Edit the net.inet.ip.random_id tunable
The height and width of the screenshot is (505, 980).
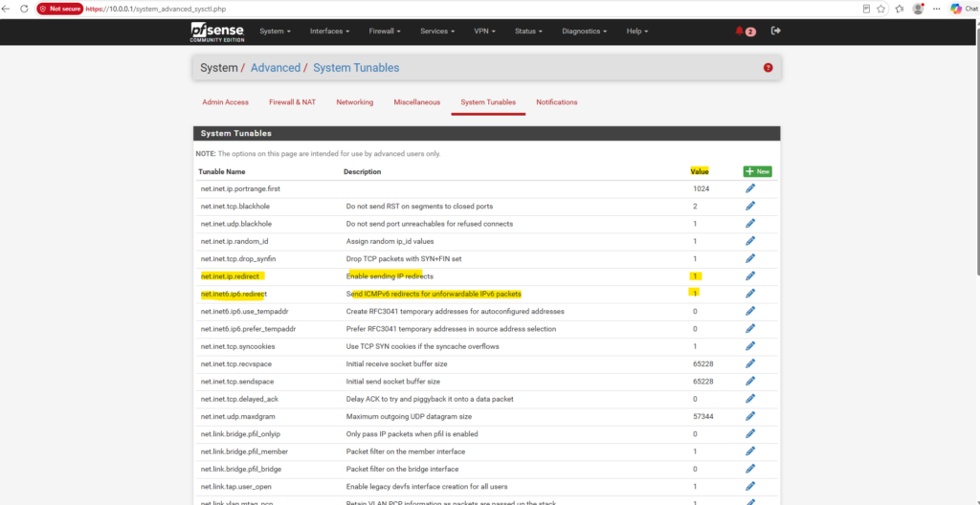[x=750, y=241]
